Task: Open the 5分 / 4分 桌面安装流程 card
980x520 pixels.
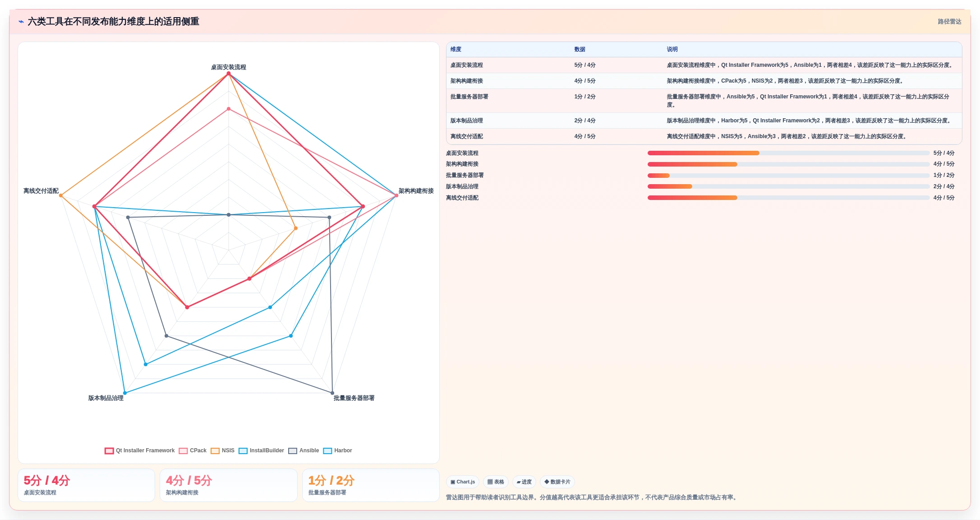Action: point(86,485)
